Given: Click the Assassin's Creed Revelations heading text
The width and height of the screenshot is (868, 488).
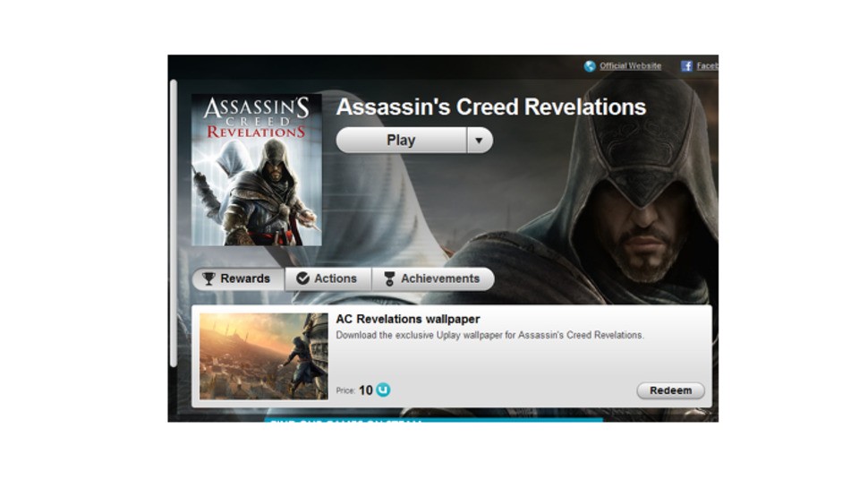Looking at the screenshot, I should click(x=491, y=107).
